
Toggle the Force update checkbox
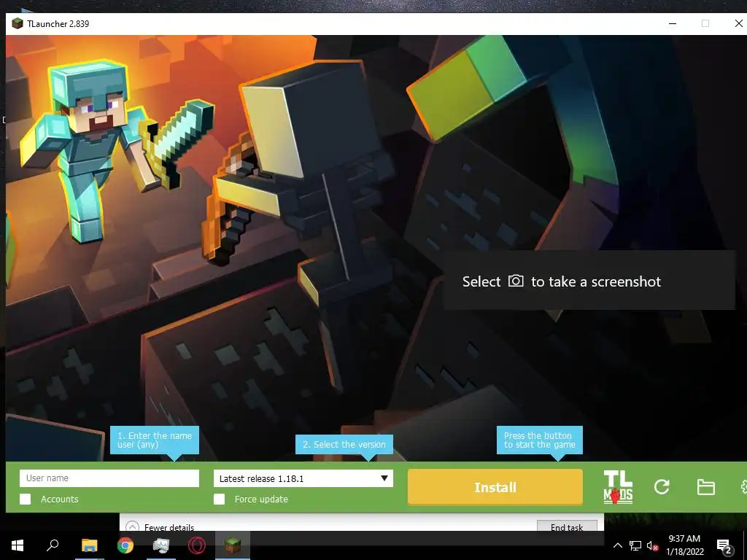coord(219,499)
